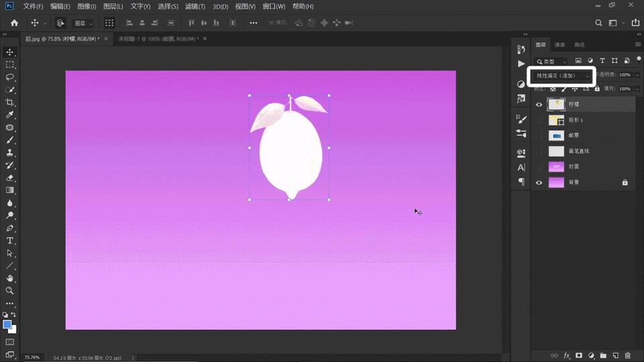Select the Eyedropper tool
Image resolution: width=644 pixels, height=362 pixels.
tap(10, 115)
